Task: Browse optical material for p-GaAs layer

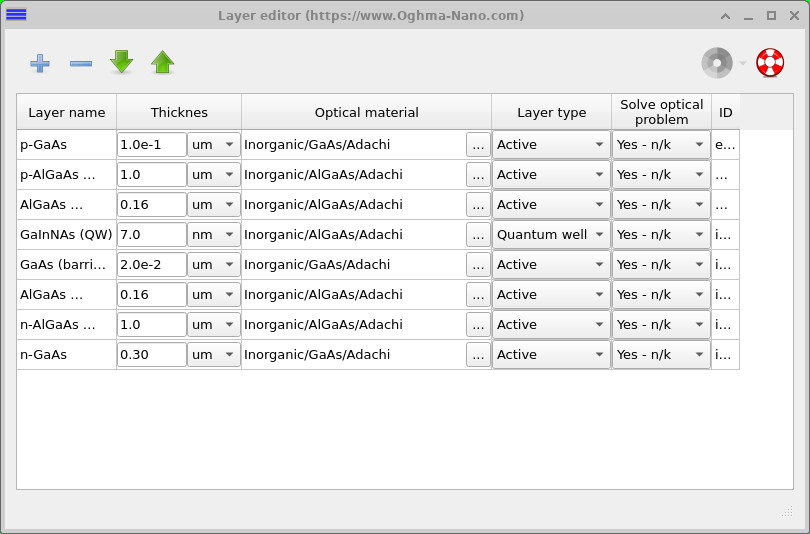Action: click(x=478, y=145)
